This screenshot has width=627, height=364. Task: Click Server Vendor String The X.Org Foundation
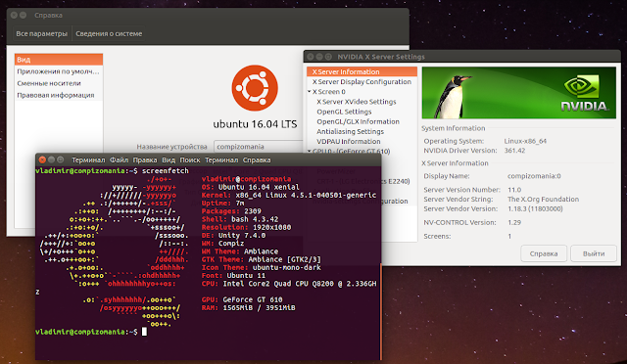(543, 199)
